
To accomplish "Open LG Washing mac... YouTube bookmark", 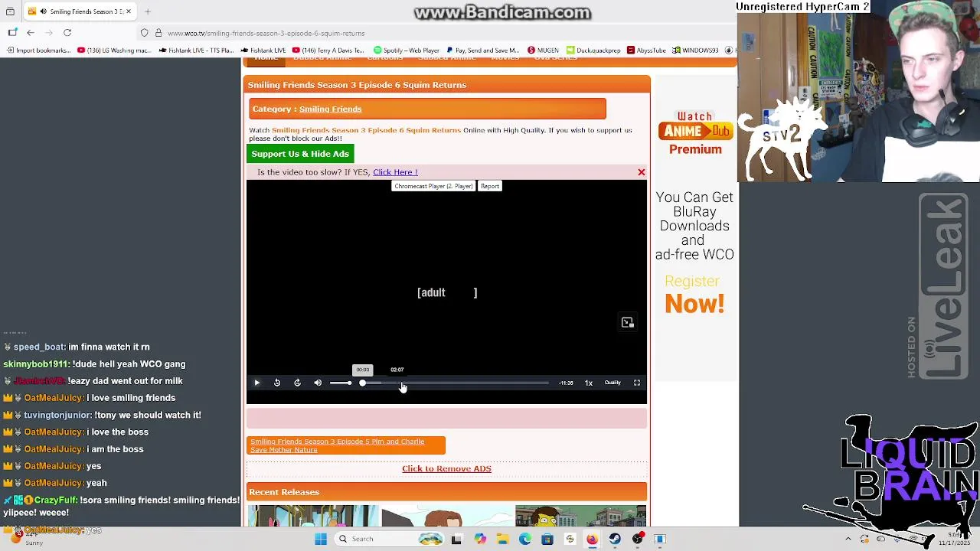I will 115,51.
